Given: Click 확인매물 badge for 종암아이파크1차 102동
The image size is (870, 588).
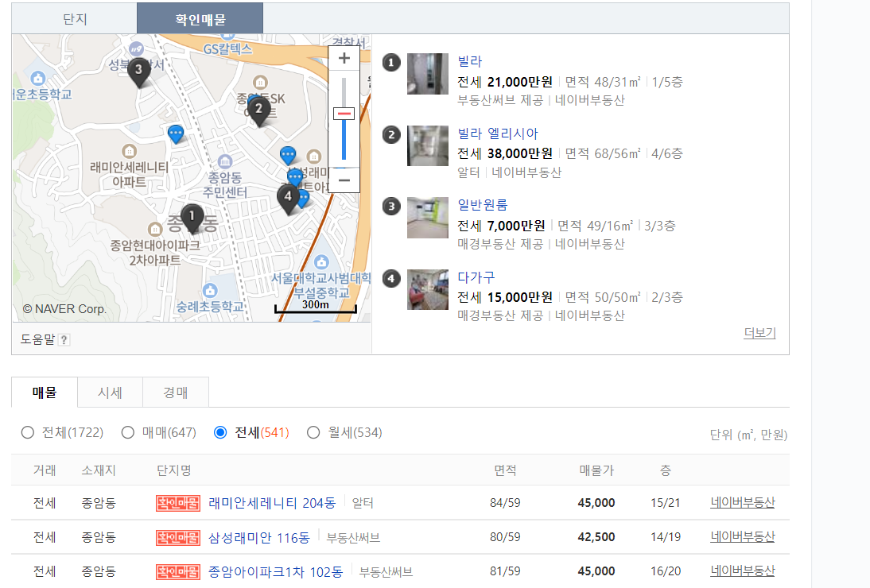Looking at the screenshot, I should point(178,572).
